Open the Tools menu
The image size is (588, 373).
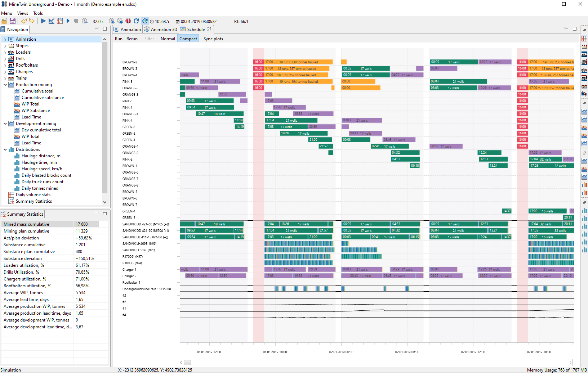click(x=38, y=13)
